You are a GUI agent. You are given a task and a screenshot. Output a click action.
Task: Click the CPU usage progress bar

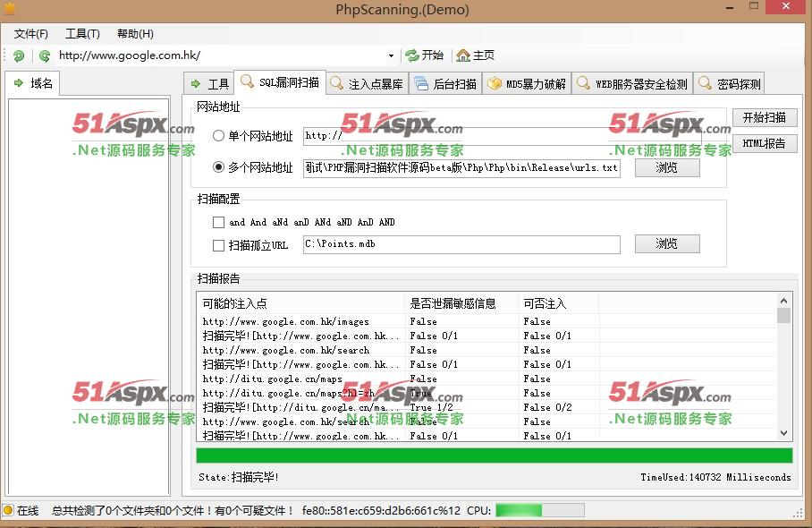(539, 510)
